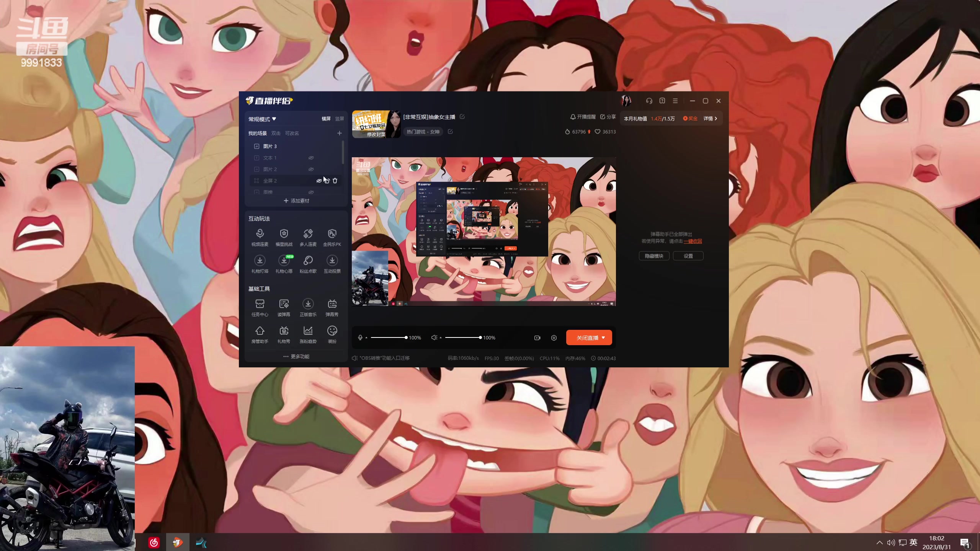Switch to 横屏 landscape tab
Screen dimensions: 980x551
pyautogui.click(x=326, y=119)
